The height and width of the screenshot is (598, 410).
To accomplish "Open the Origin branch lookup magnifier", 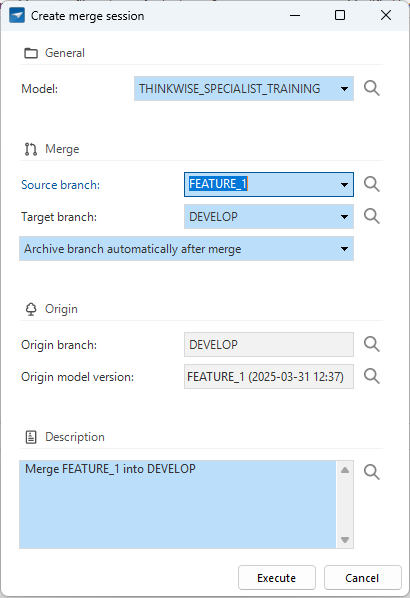I will click(371, 344).
